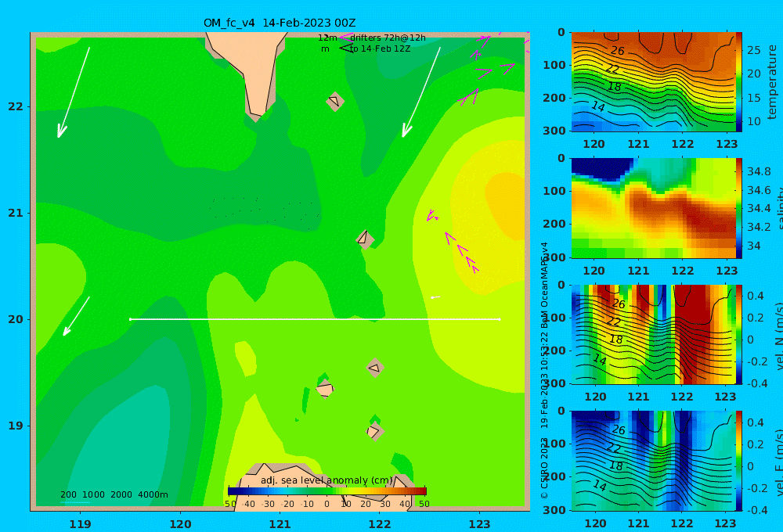Click the salinity color bar
The image size is (783, 532).
739,208
